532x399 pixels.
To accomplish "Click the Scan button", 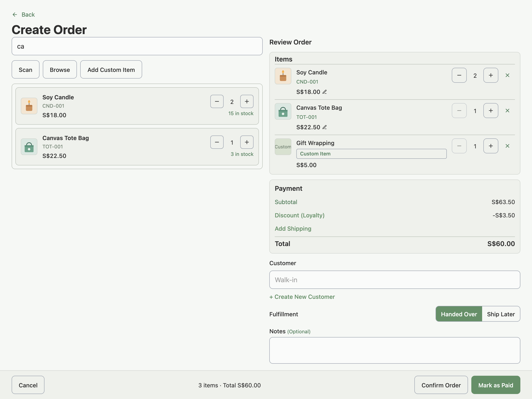I will click(x=26, y=69).
